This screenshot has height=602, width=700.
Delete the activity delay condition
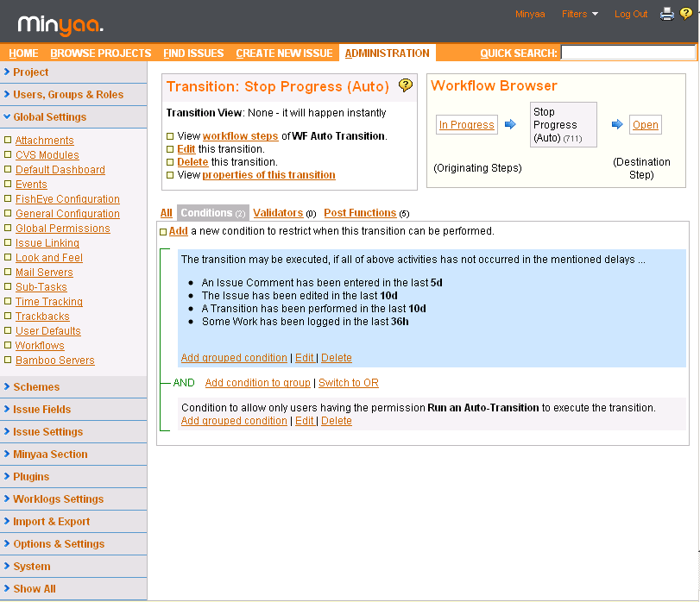[x=337, y=358]
